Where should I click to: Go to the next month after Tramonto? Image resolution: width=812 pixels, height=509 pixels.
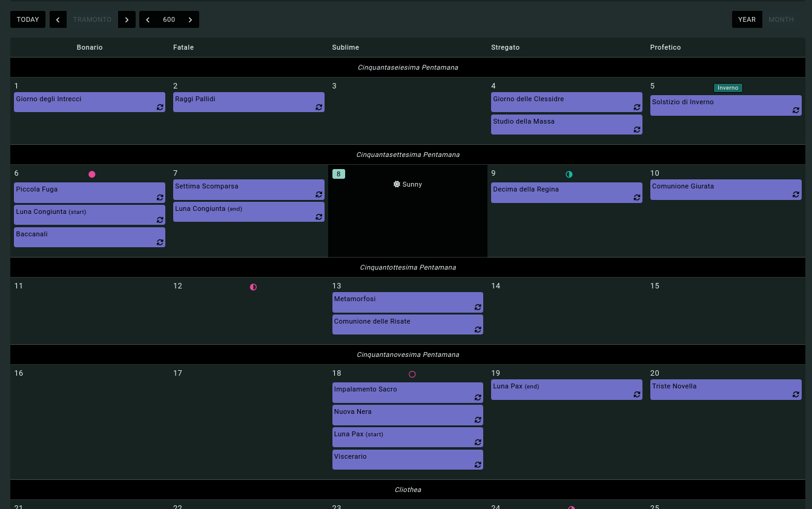pos(127,19)
